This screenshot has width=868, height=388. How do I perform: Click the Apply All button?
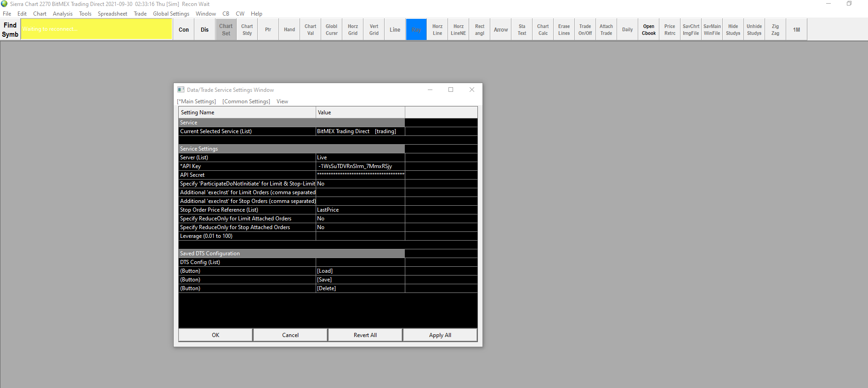pyautogui.click(x=440, y=335)
